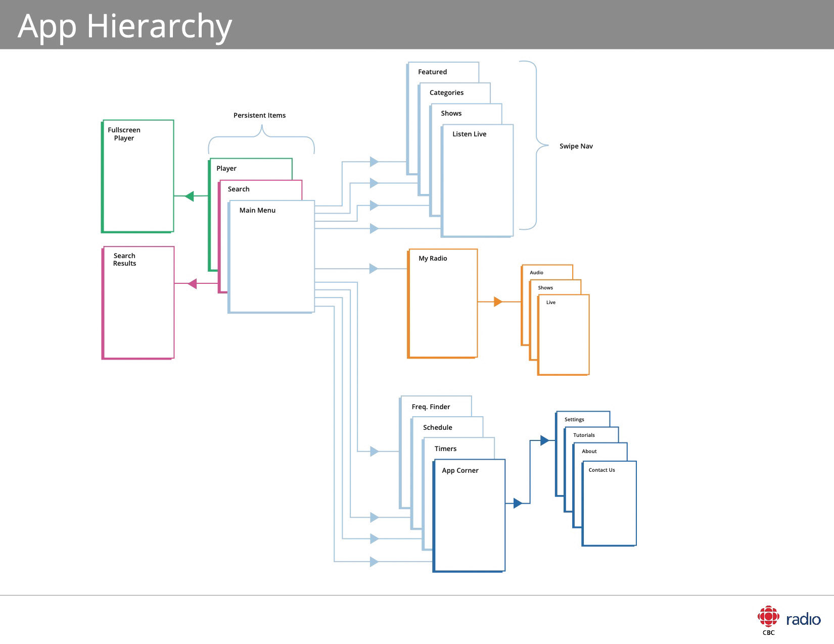Screen dimensions: 834x644
Task: Click the orange arrow after My Radio
Action: [x=498, y=302]
